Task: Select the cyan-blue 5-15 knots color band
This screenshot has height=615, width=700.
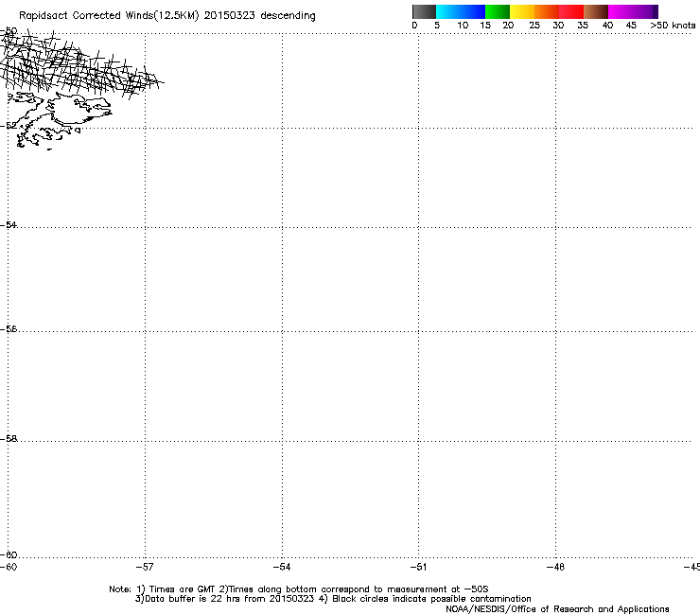Action: pos(461,11)
